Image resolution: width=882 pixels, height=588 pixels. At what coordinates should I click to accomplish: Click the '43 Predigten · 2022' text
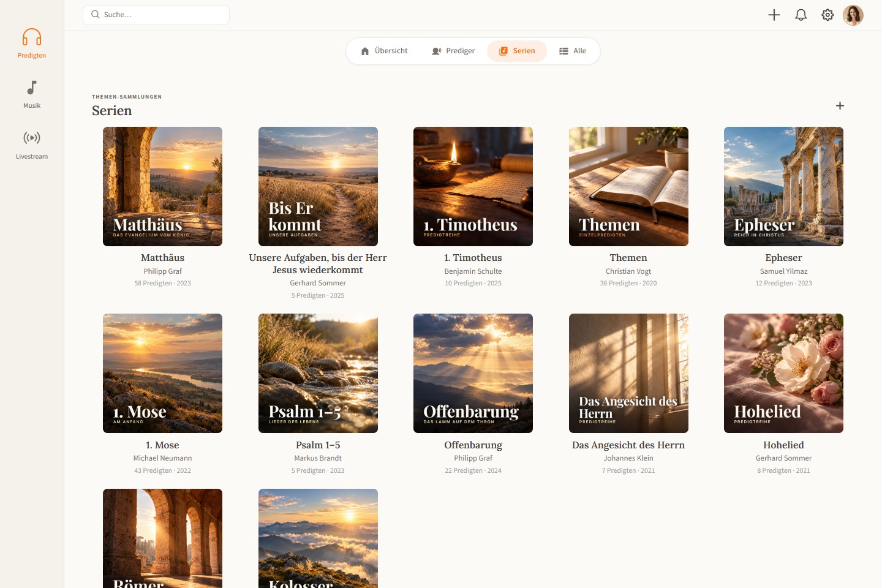point(162,471)
